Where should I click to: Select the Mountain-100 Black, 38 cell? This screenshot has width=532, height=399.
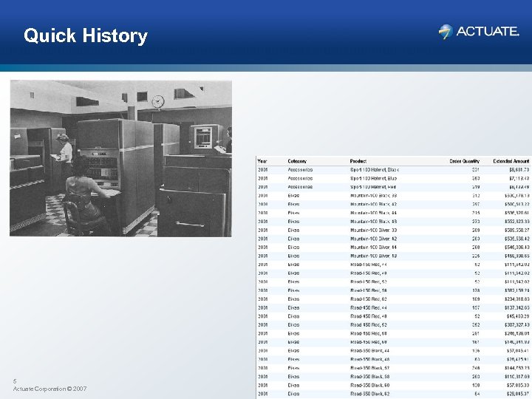click(373, 195)
